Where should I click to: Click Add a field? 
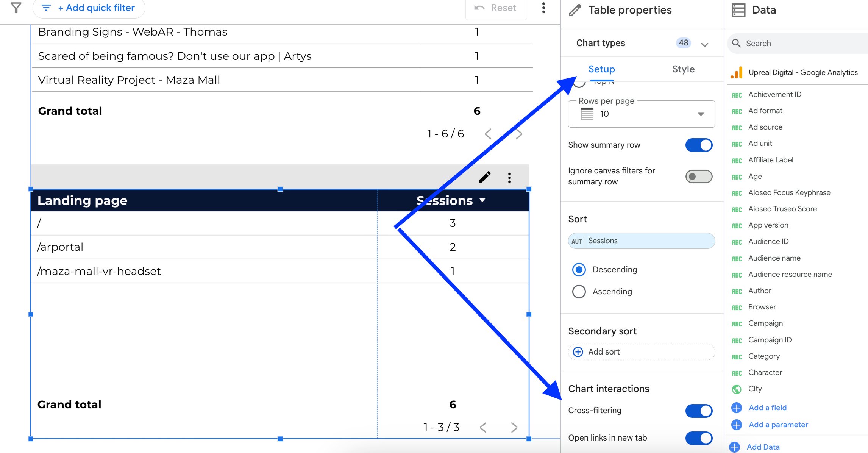[x=767, y=408]
